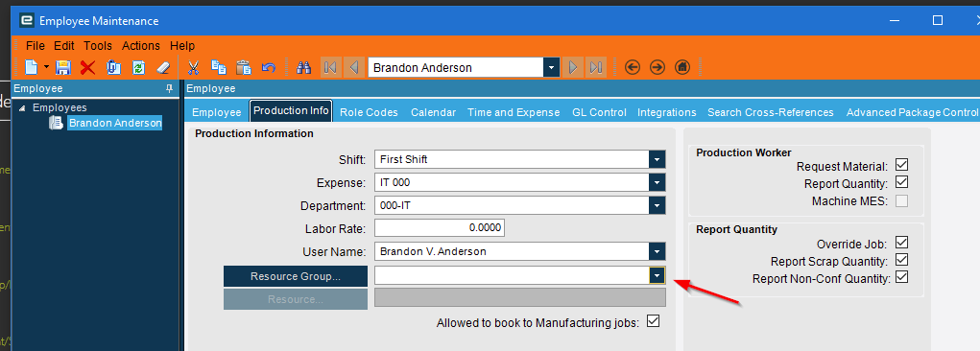Image resolution: width=980 pixels, height=351 pixels.
Task: Go to next record icon
Action: click(x=572, y=67)
